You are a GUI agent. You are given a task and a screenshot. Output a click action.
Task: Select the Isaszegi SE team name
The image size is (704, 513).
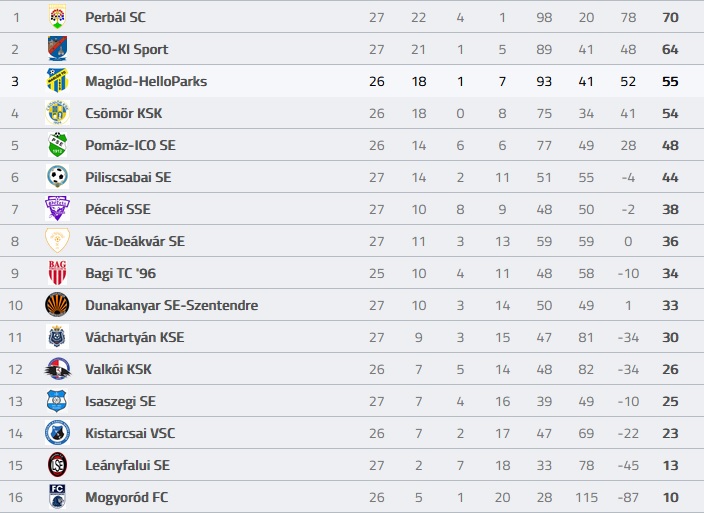[x=121, y=402]
